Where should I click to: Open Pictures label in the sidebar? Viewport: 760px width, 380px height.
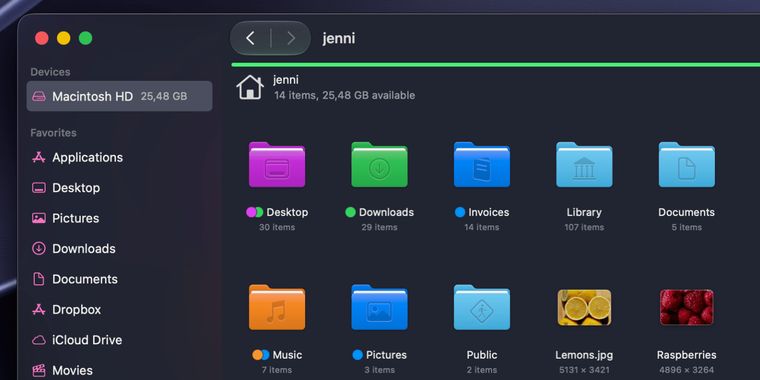[x=76, y=218]
